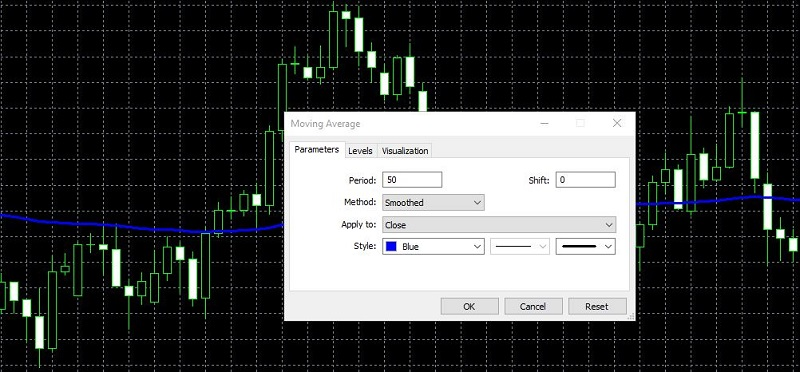Click the blue color swatch
Image resolution: width=800 pixels, height=372 pixels.
[392, 246]
